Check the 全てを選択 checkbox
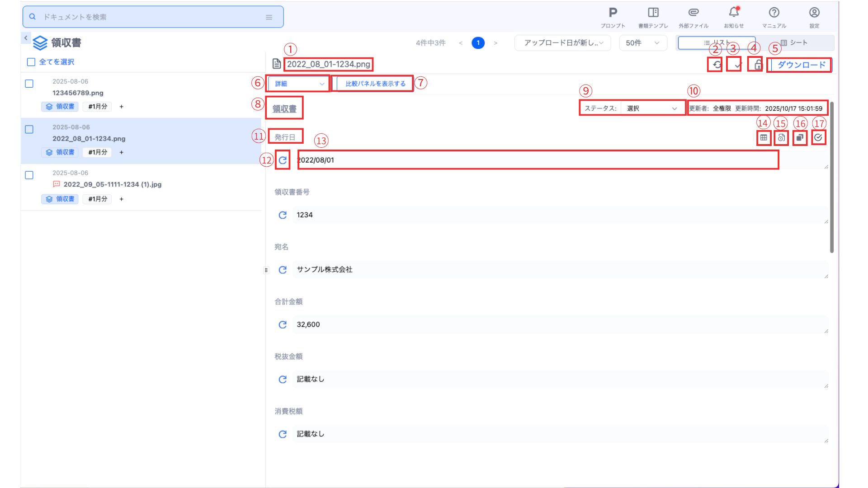This screenshot has height=488, width=868. 31,62
